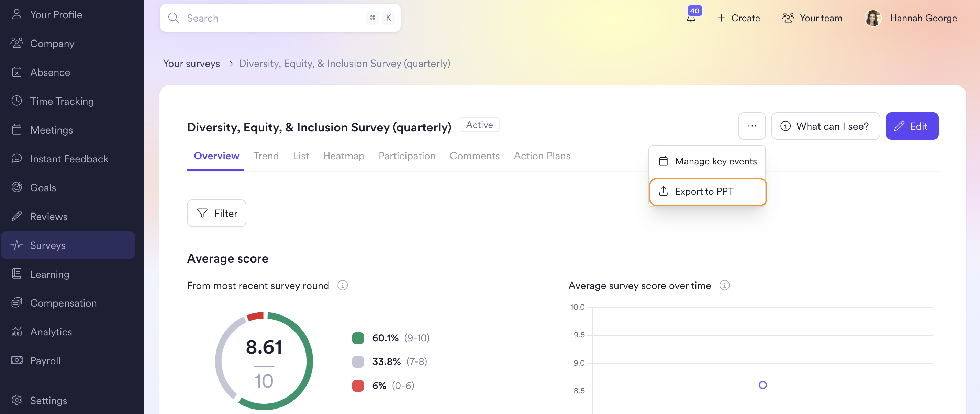Choose Manage key events option

tap(707, 161)
